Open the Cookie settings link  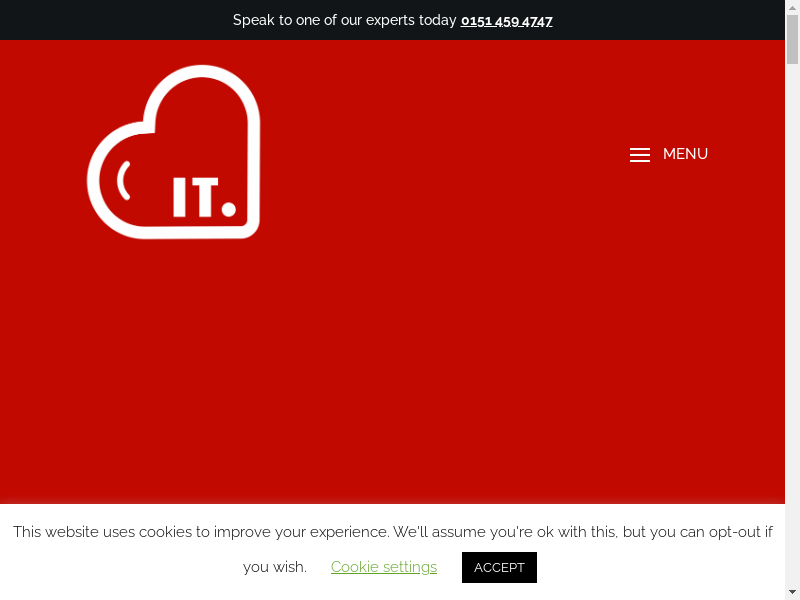coord(384,567)
